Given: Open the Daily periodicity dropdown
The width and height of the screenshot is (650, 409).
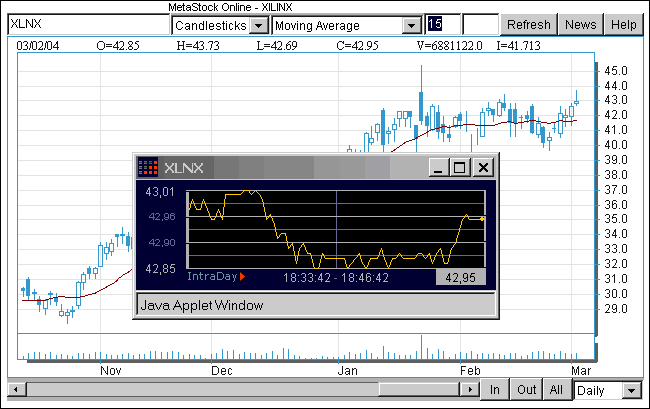Looking at the screenshot, I should pyautogui.click(x=632, y=390).
